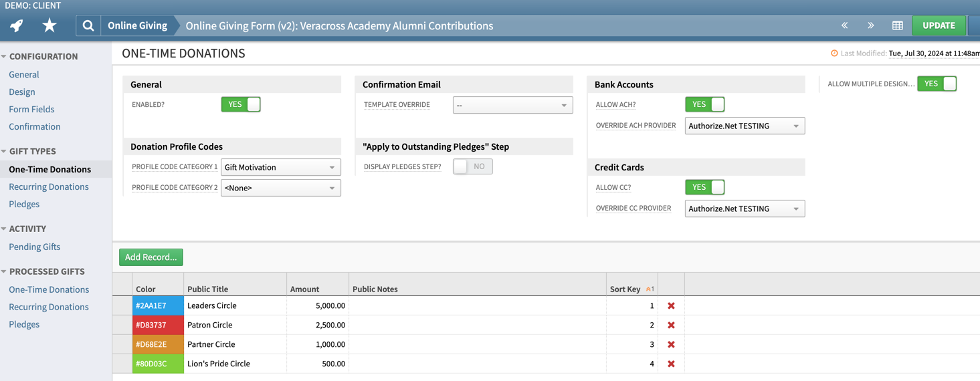Image resolution: width=980 pixels, height=381 pixels.
Task: Click the star favorites icon
Action: coord(50,25)
